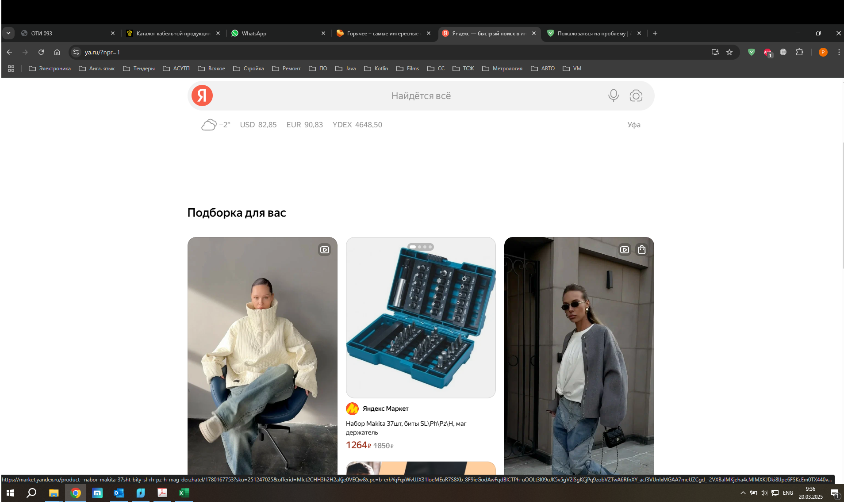
Task: Open image search via the camera icon
Action: coord(636,95)
